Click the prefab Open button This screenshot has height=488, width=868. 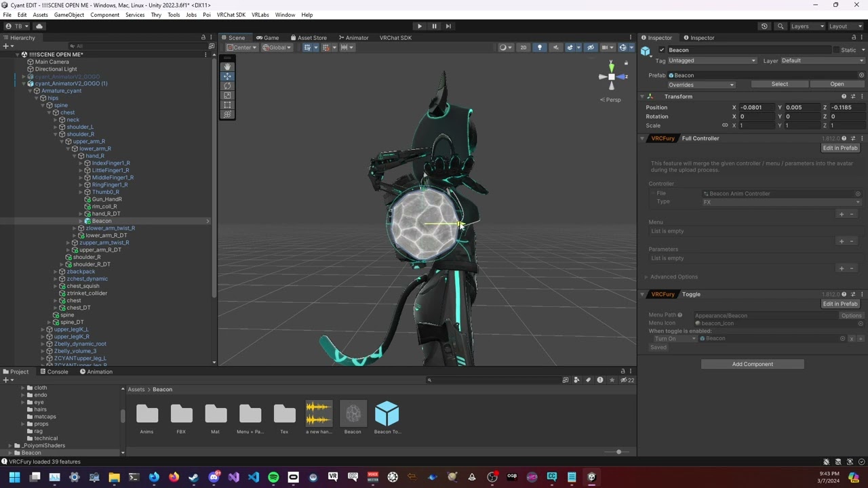tap(837, 85)
